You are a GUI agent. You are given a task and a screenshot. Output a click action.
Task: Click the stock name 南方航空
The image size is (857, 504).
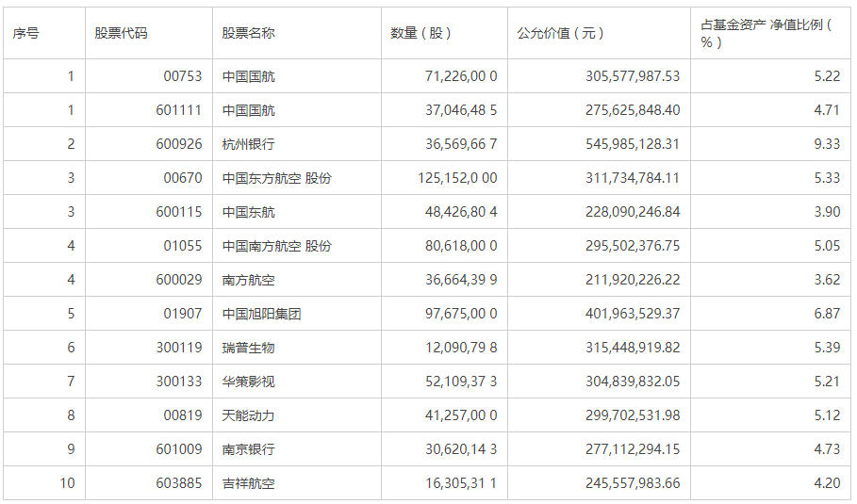[248, 280]
